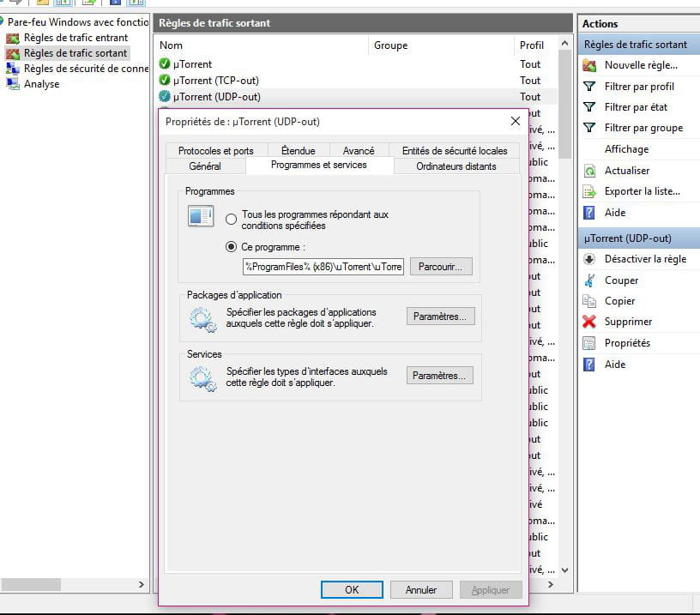Screen dimensions: 700x615
Task: Switch to the Général tab
Action: click(205, 166)
